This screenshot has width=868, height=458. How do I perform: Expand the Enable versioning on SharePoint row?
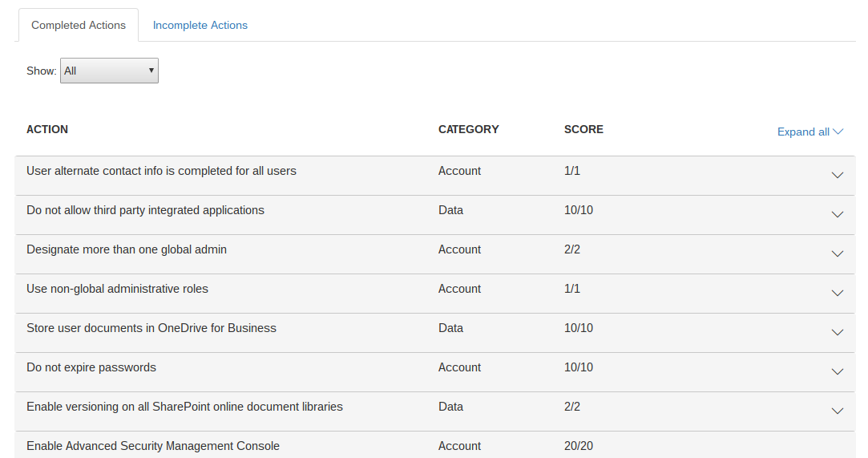tap(837, 411)
